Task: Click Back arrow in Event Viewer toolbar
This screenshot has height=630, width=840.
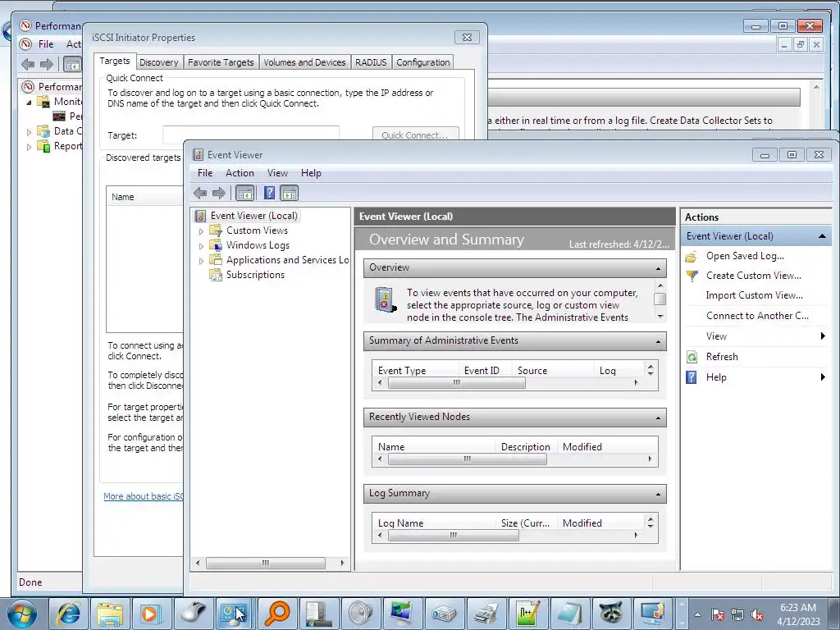Action: (200, 193)
